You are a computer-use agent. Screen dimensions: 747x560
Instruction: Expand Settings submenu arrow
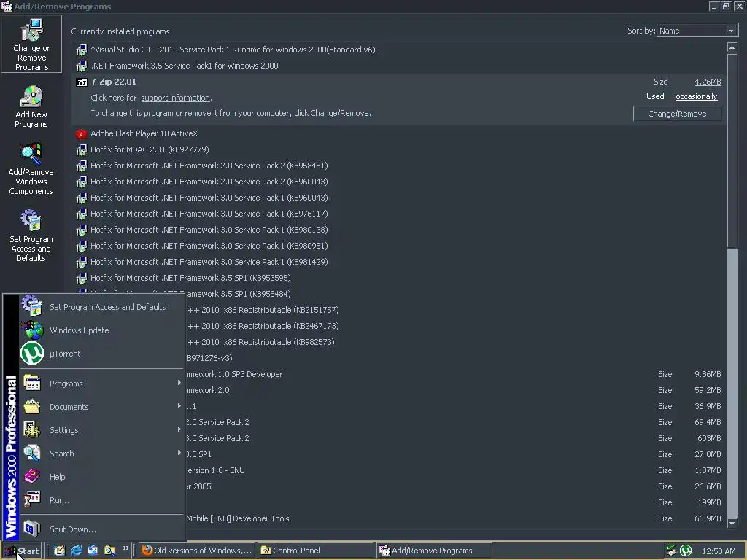click(179, 429)
